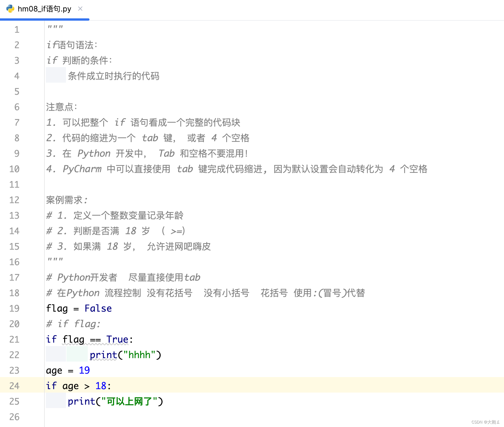Click empty line 26 in the editor
The width and height of the screenshot is (504, 427).
click(x=115, y=417)
